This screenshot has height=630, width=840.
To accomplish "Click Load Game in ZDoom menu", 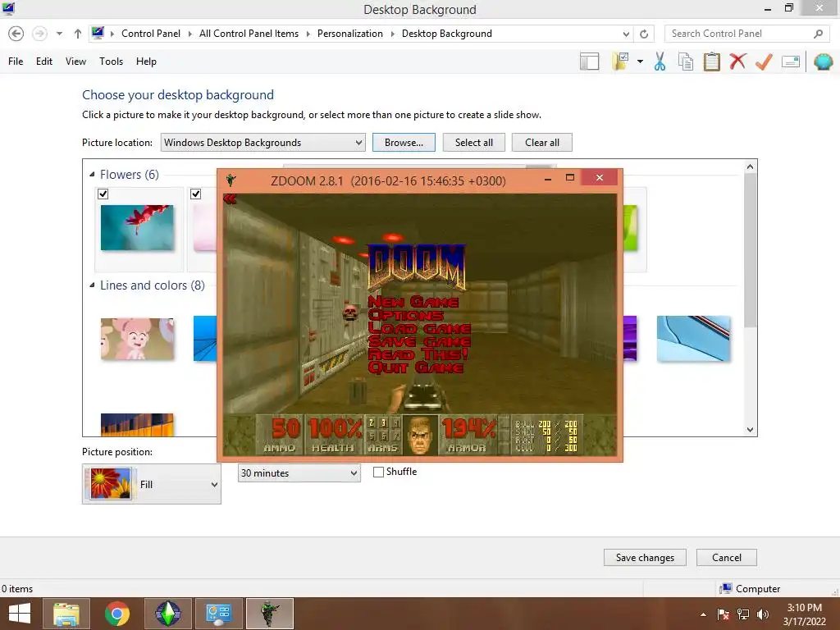I will coord(419,328).
